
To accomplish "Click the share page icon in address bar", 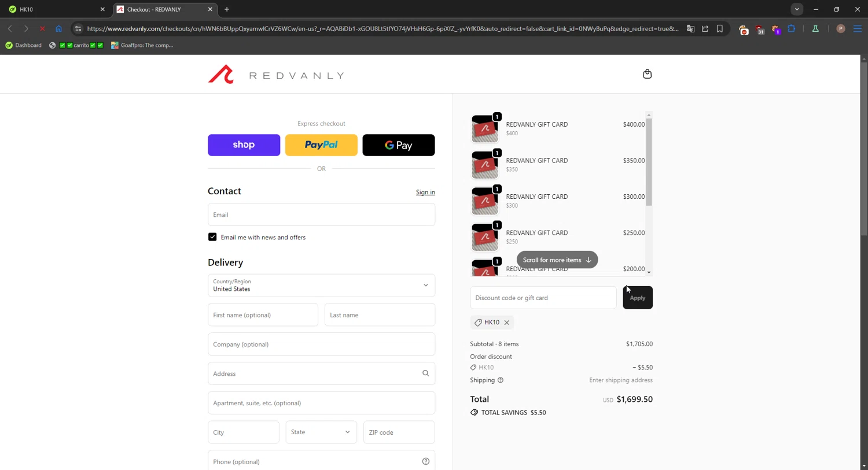I will click(705, 28).
